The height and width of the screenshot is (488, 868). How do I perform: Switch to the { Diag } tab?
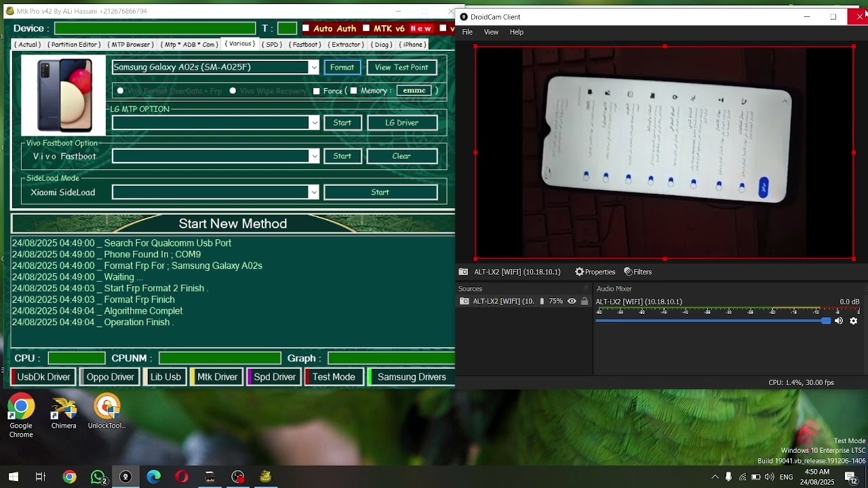pos(382,45)
